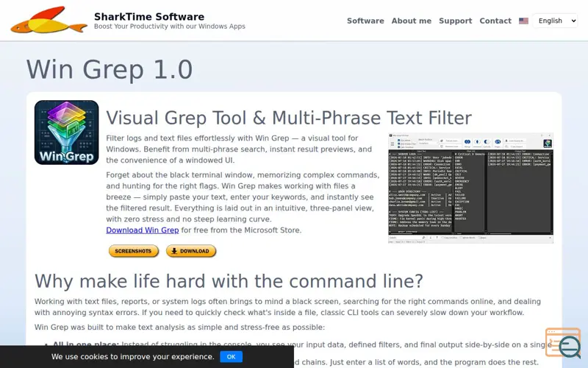Expand the English language dropdown
This screenshot has height=368, width=588.
pos(555,21)
